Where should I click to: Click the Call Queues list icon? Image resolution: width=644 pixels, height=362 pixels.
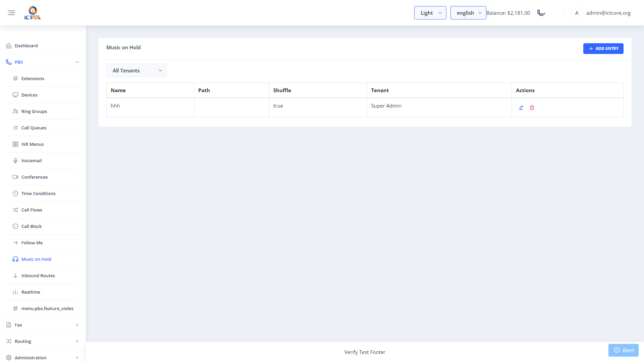15,128
